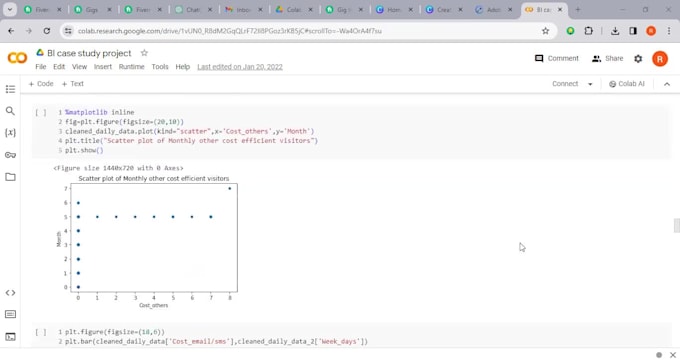Viewport: 680px width, 362px height.
Task: Open Code snippets icon in sidebar
Action: point(10,293)
